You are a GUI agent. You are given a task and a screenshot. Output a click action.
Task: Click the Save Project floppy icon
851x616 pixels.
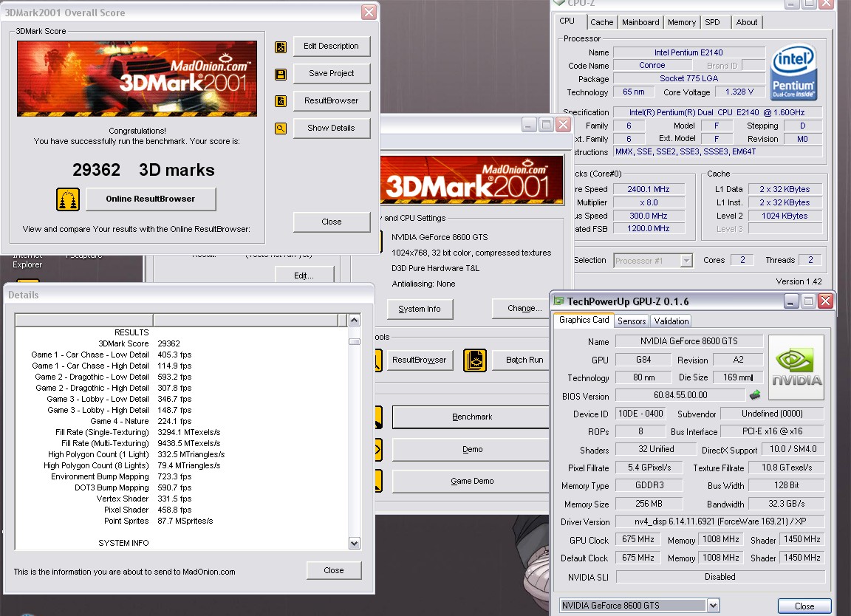coord(281,75)
